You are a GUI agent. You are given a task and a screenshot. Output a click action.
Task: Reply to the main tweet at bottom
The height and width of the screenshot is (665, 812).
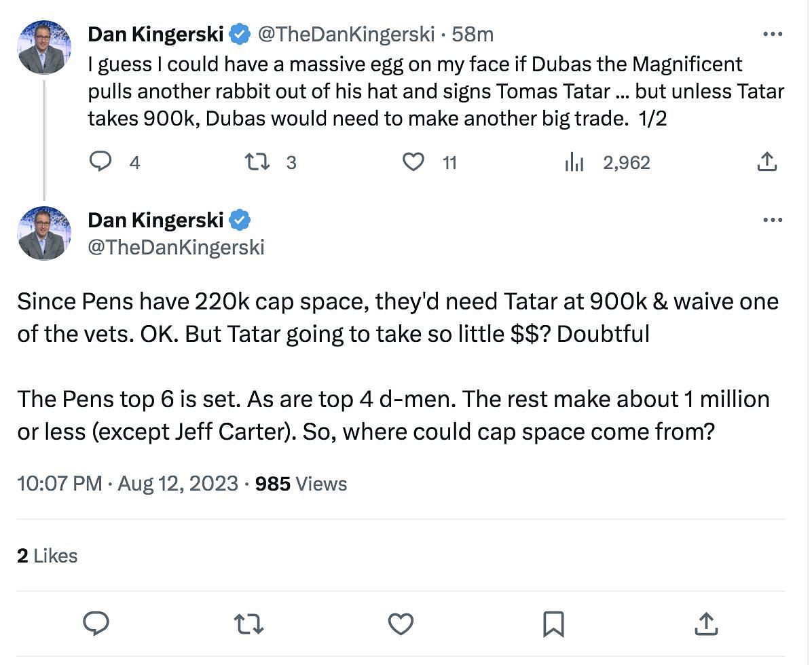click(x=96, y=623)
